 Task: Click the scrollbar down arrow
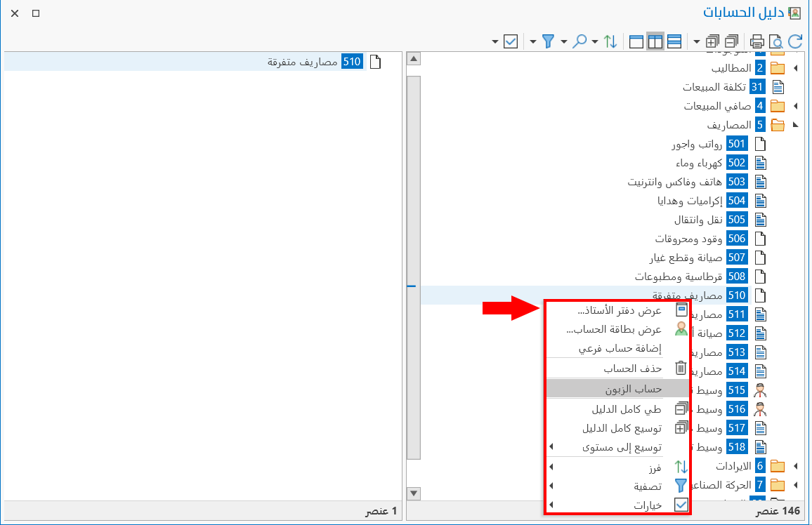coord(414,493)
